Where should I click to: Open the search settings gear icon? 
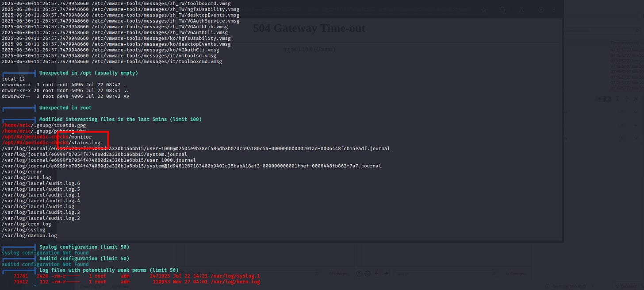[x=367, y=274]
